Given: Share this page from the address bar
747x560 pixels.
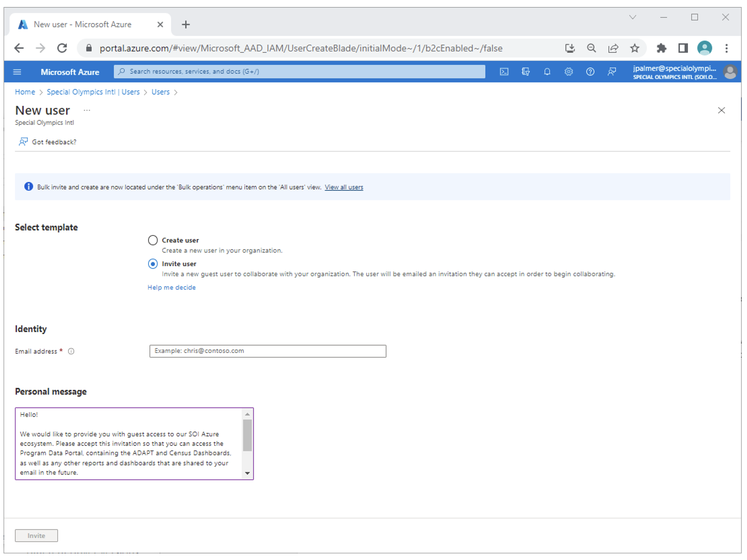Looking at the screenshot, I should pos(613,48).
